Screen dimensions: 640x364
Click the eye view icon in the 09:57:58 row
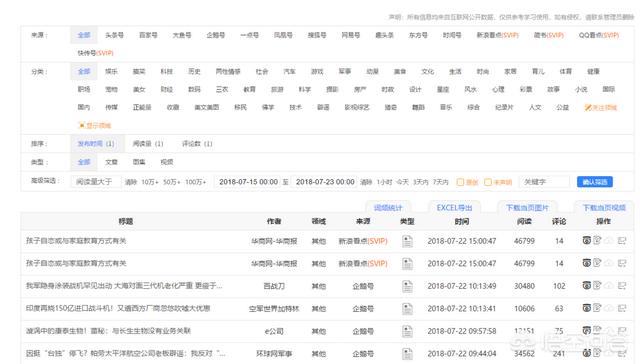pyautogui.click(x=587, y=330)
